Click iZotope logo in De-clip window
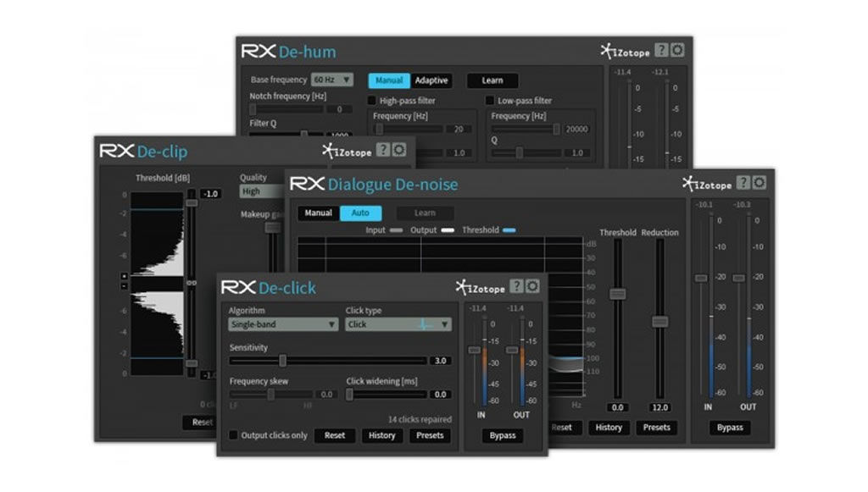Image resolution: width=868 pixels, height=492 pixels. [347, 151]
